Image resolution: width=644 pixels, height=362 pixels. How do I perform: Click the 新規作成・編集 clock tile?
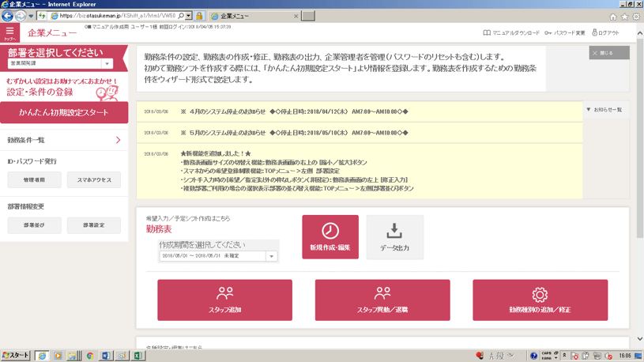330,236
